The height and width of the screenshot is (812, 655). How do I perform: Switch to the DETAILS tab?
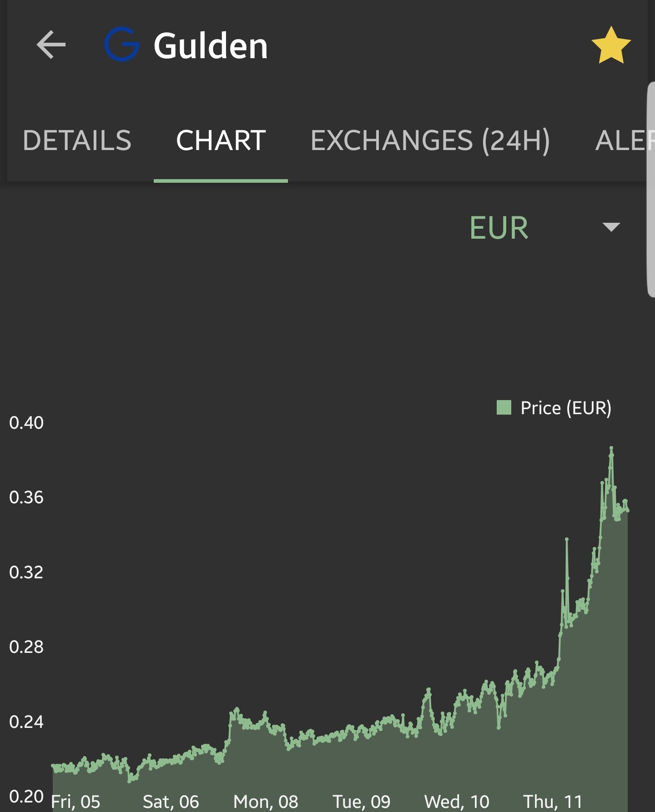click(77, 140)
